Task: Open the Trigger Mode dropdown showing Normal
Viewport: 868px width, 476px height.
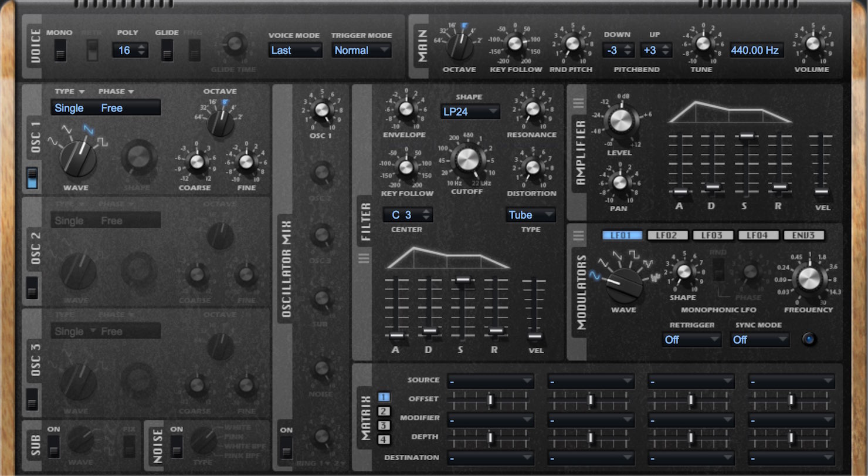Action: point(361,50)
